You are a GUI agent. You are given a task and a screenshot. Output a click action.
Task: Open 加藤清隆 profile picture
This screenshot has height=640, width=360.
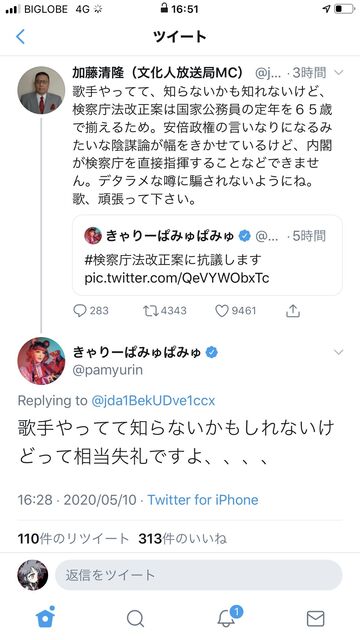[41, 90]
